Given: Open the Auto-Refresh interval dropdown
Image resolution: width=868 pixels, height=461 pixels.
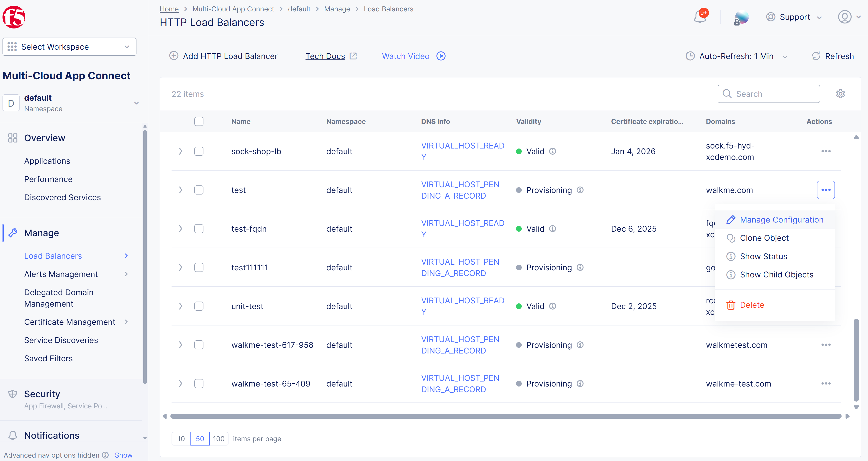Looking at the screenshot, I should click(785, 56).
